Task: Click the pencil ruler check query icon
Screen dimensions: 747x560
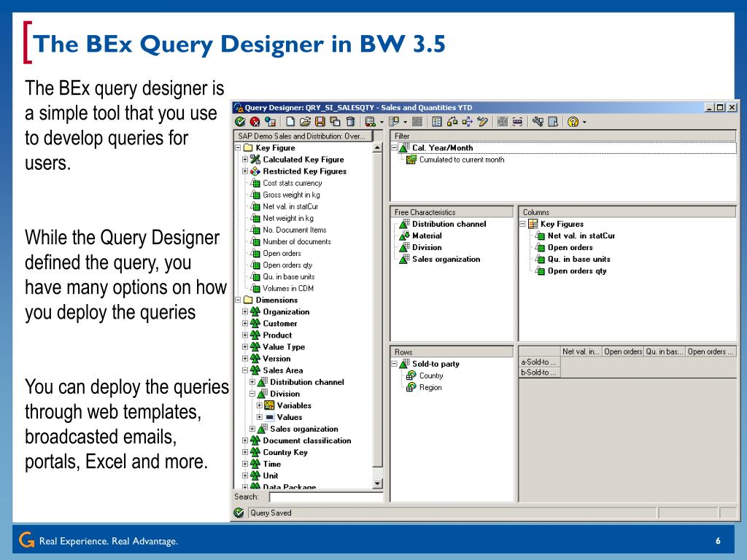Action: click(x=483, y=122)
